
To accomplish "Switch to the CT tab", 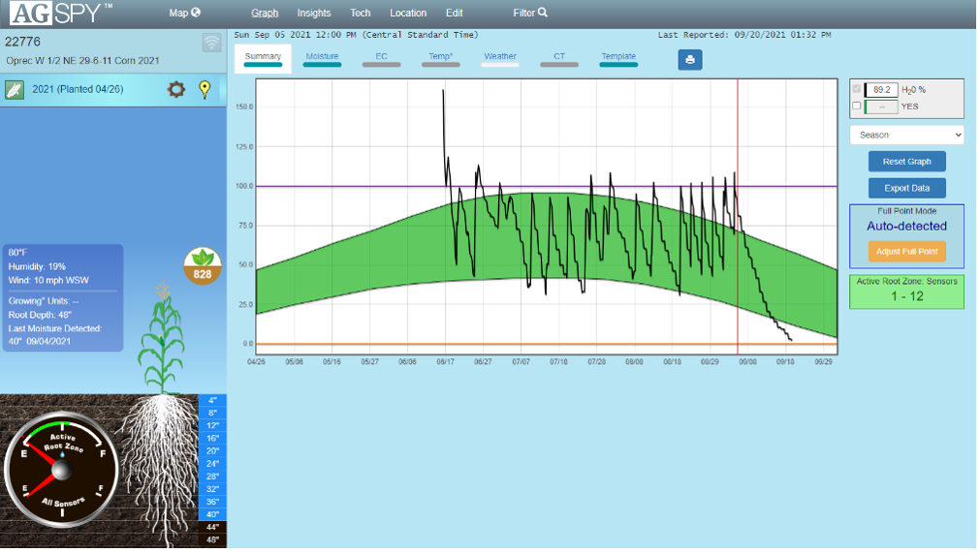I will pos(561,59).
